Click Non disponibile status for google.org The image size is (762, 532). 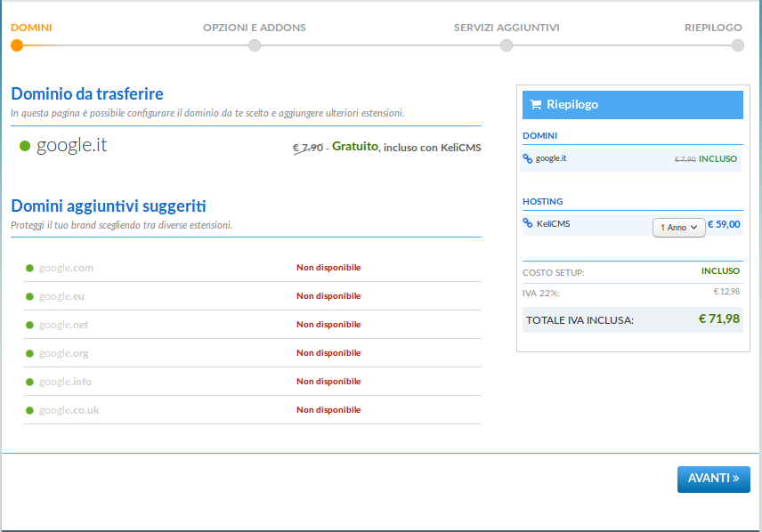coord(328,353)
